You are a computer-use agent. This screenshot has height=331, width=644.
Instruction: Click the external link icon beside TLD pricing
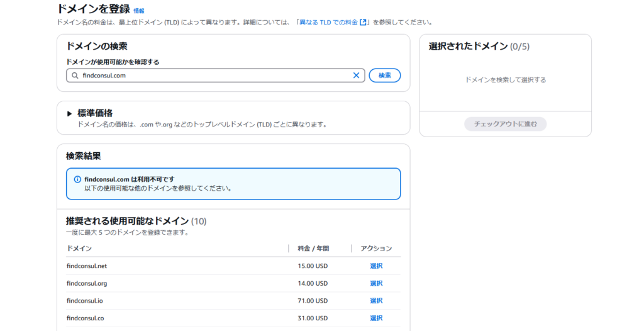(x=363, y=23)
